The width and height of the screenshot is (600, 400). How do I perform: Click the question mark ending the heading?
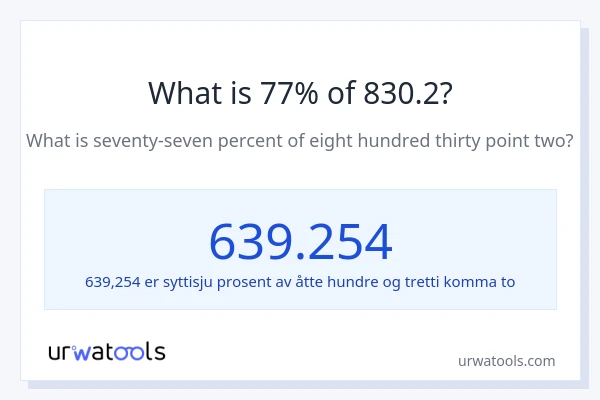coord(445,92)
